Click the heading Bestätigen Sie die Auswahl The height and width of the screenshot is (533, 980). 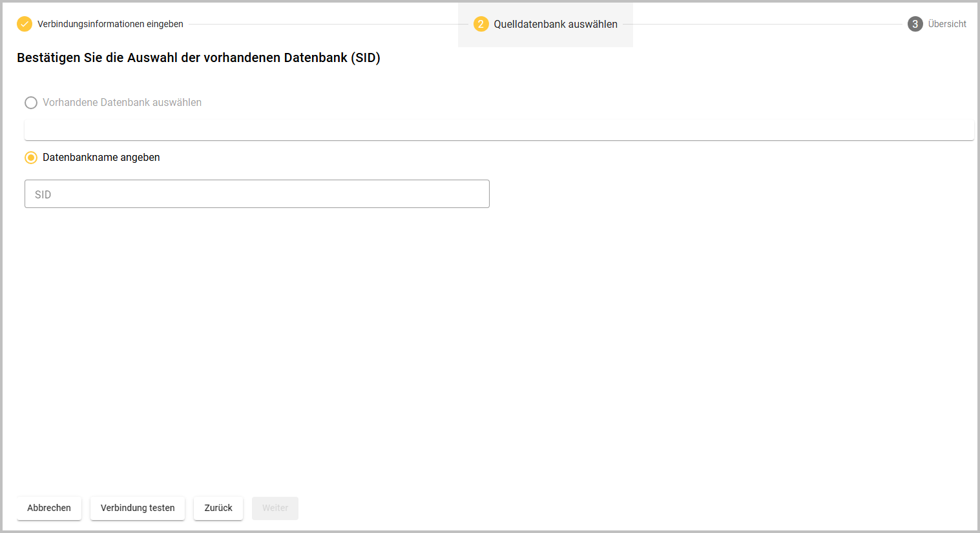coord(198,57)
